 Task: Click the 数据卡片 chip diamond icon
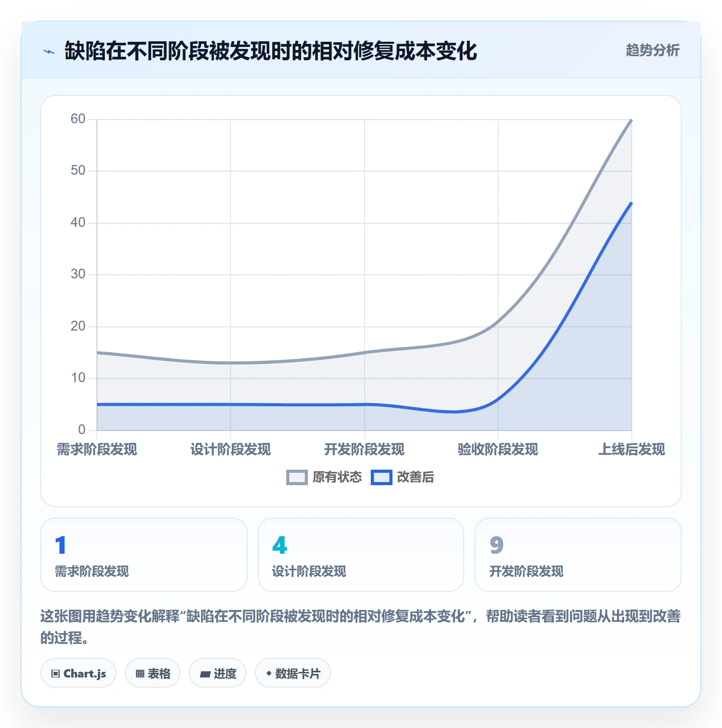point(269,673)
